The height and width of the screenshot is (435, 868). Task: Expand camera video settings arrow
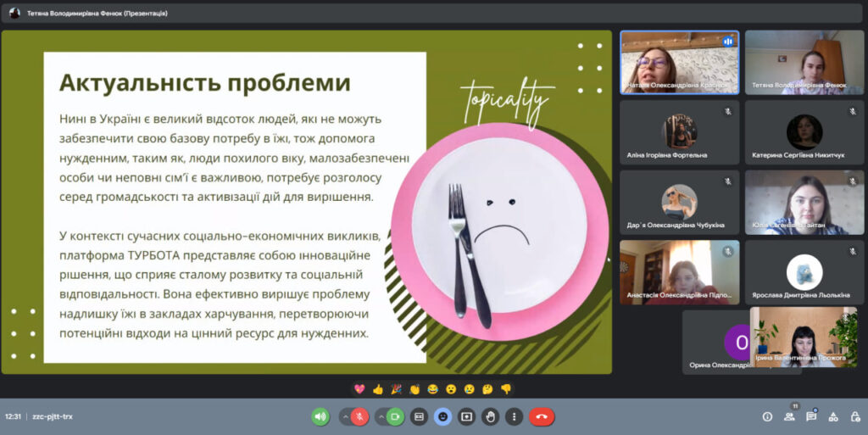pyautogui.click(x=379, y=416)
